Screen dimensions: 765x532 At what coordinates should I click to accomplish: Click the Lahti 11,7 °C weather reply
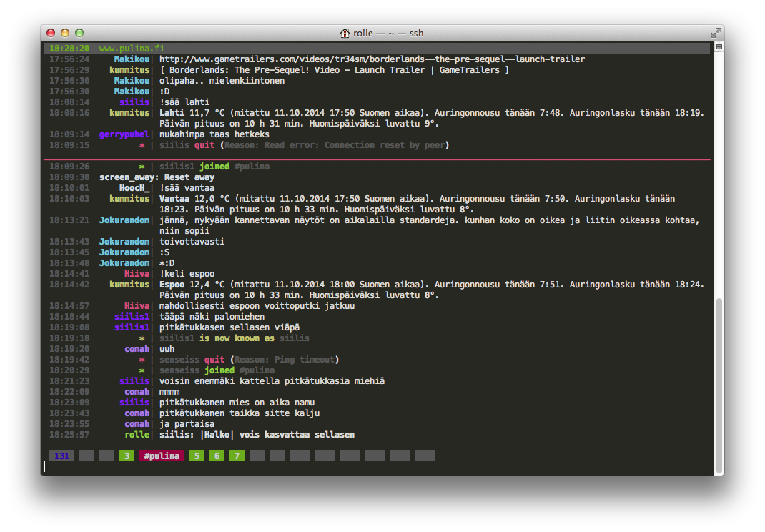(432, 118)
